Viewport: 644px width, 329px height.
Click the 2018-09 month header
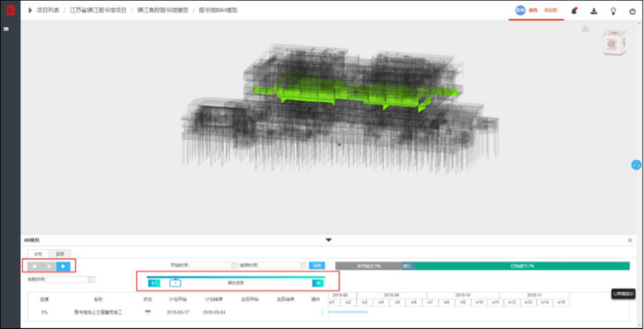click(391, 295)
